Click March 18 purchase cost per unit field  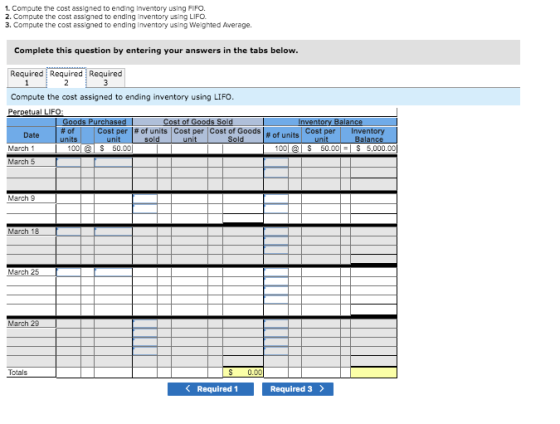click(x=113, y=231)
